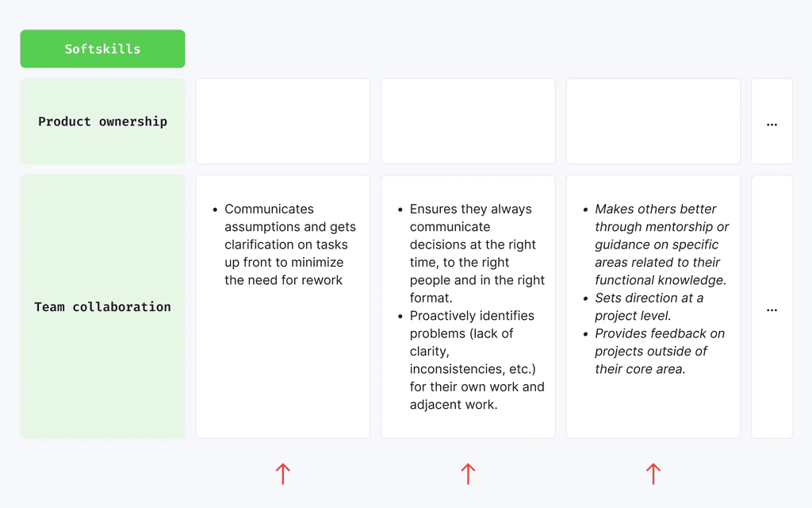The width and height of the screenshot is (812, 508).
Task: Click the red arrow under first column
Action: pos(283,474)
